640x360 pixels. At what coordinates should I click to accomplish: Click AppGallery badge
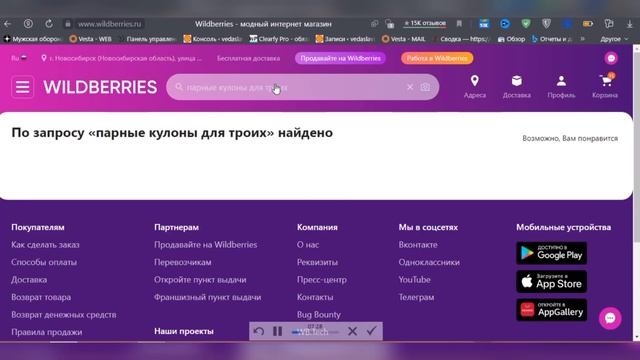pos(551,310)
